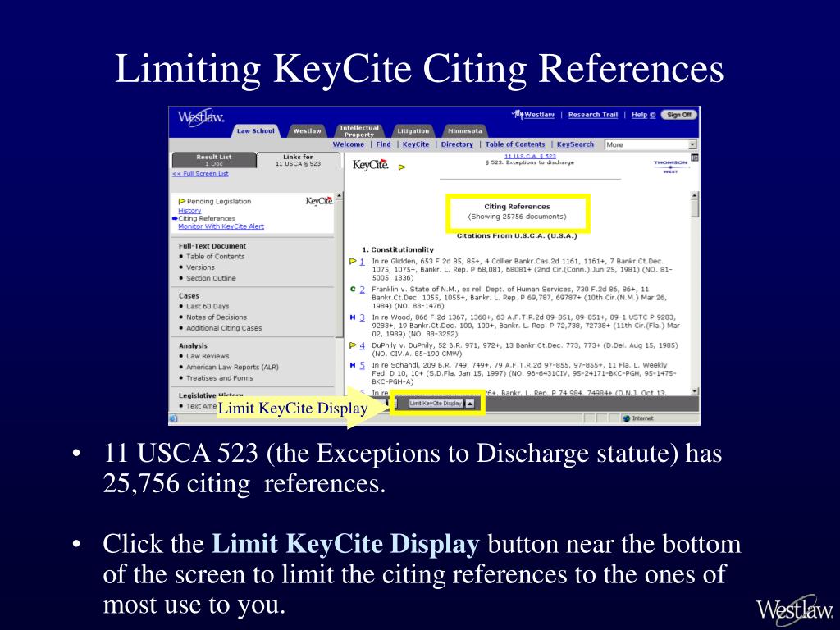
Task: Open the 11 U.S.C.A. § 523 header link
Action: 530,156
